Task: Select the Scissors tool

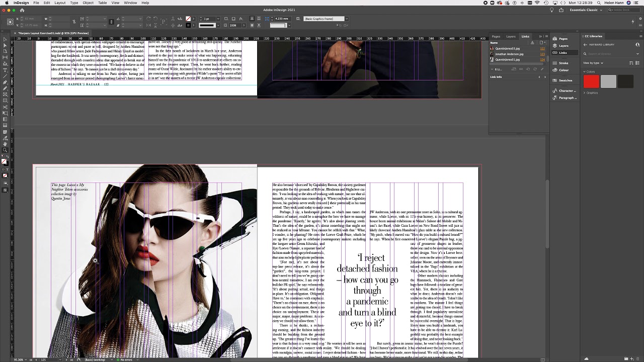Action: click(5, 107)
